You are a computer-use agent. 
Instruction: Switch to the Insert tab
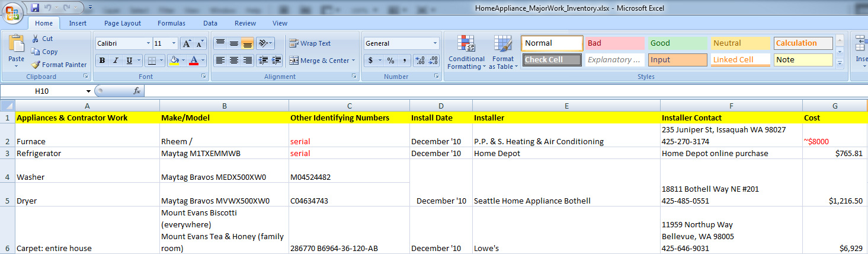tap(78, 23)
